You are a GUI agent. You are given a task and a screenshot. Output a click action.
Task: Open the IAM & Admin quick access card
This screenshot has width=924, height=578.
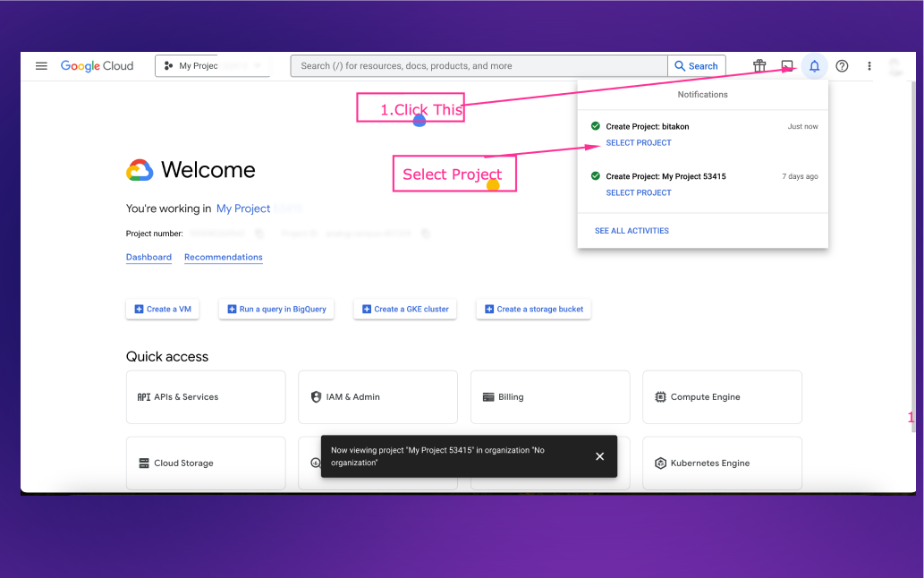pyautogui.click(x=377, y=397)
